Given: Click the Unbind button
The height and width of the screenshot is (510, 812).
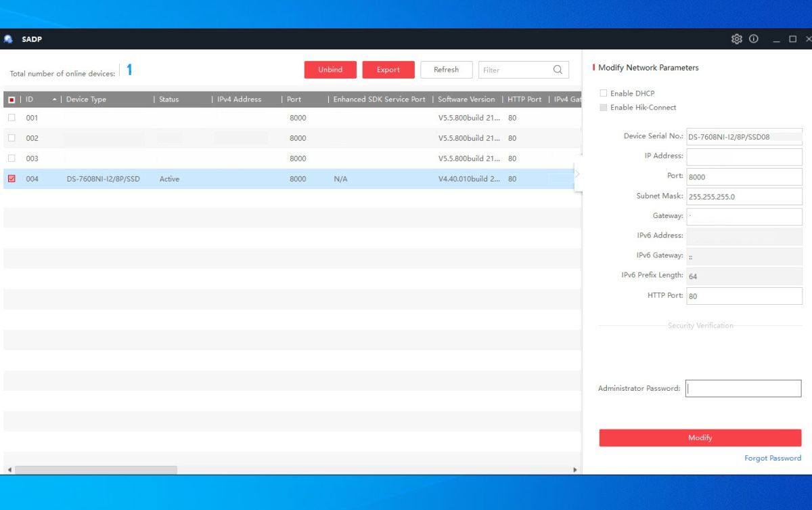Looking at the screenshot, I should click(330, 70).
